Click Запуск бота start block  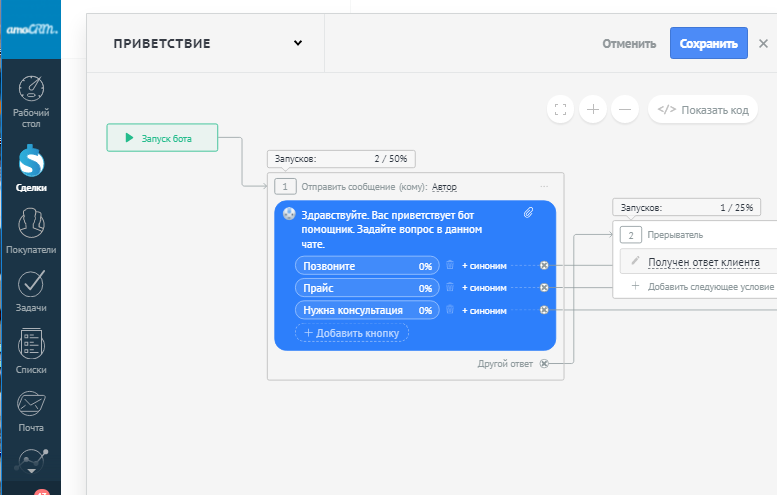click(162, 138)
